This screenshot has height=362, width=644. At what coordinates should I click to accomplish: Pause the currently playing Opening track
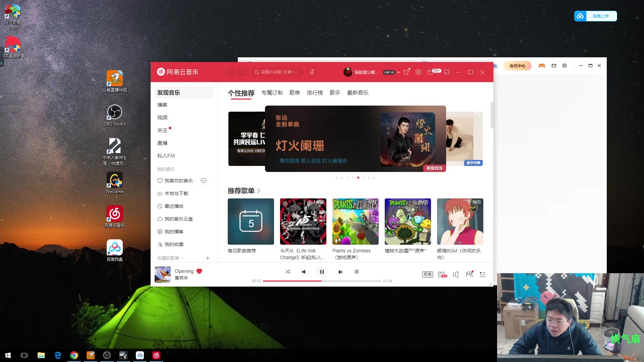(x=322, y=272)
